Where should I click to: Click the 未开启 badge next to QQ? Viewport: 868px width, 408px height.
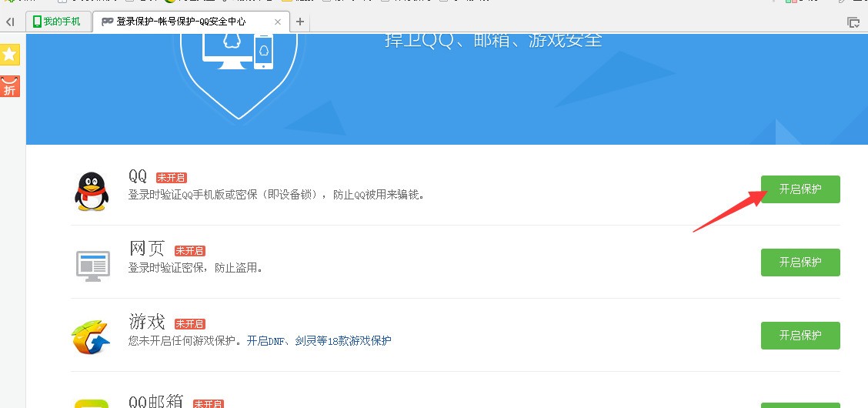click(172, 178)
